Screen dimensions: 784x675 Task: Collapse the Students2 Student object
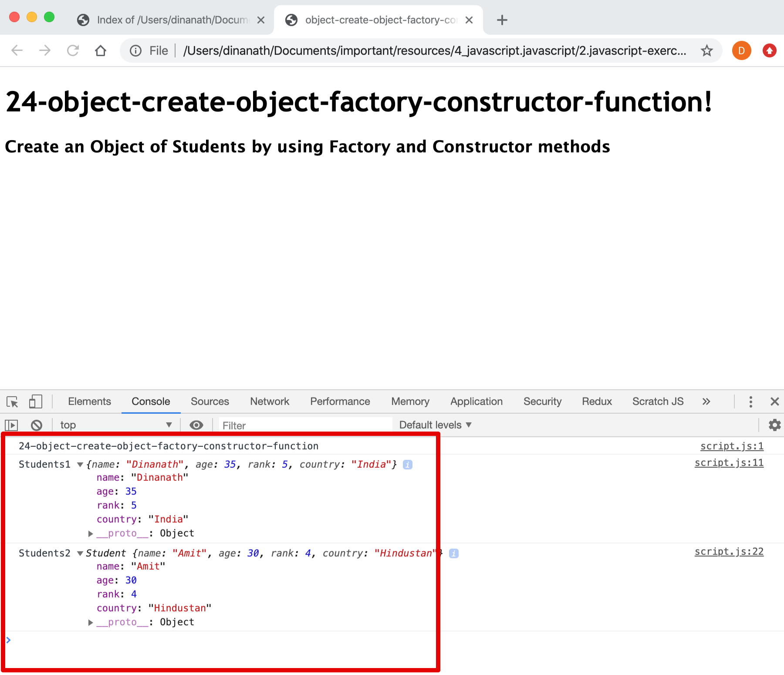pyautogui.click(x=80, y=553)
